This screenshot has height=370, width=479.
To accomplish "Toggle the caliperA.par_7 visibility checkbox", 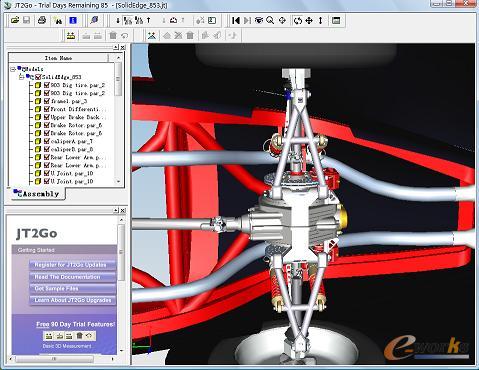I will 47,141.
